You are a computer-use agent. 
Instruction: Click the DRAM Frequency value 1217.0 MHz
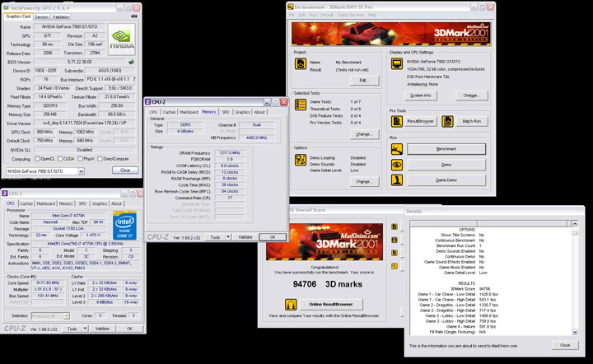coord(230,152)
